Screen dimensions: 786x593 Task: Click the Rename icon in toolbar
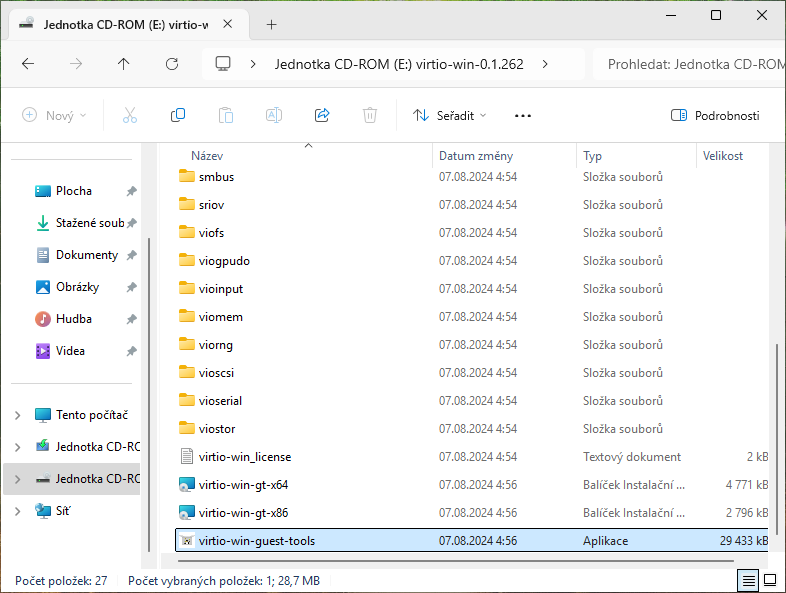point(274,115)
